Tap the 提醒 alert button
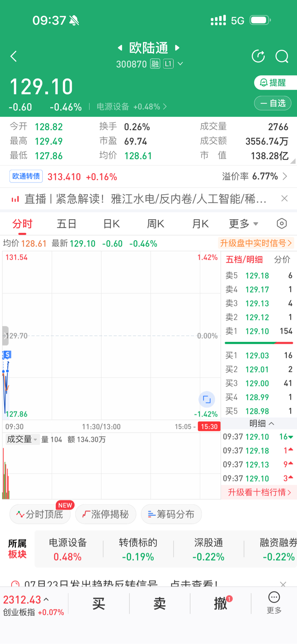The width and height of the screenshot is (297, 644). click(275, 82)
